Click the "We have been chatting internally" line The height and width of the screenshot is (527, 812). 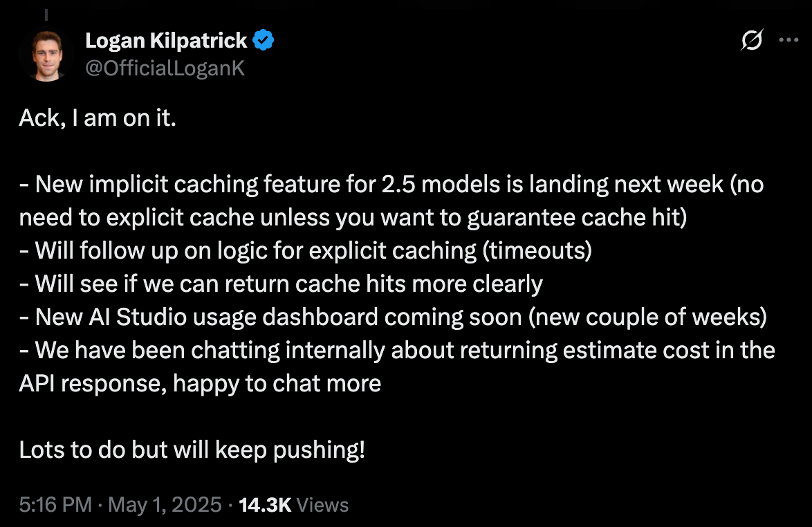(207, 351)
